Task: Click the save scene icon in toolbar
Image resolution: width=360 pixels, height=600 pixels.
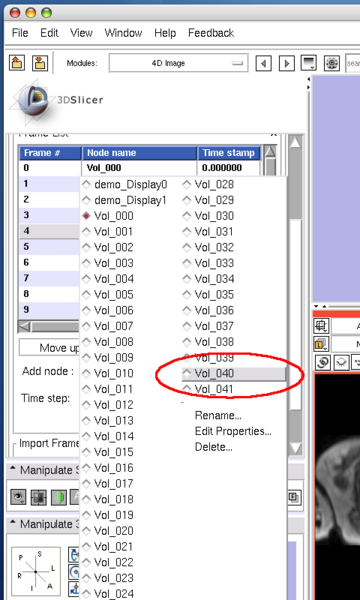Action: pyautogui.click(x=40, y=62)
